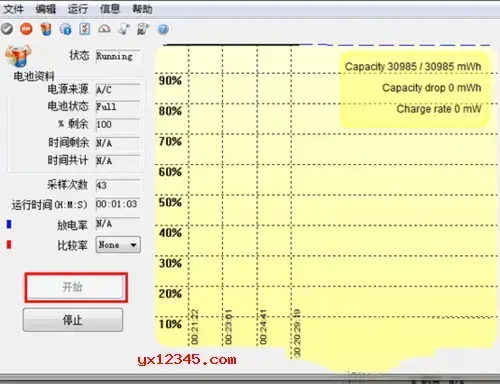Open the 信息 menu
Viewport: 500px width, 384px height.
(110, 9)
